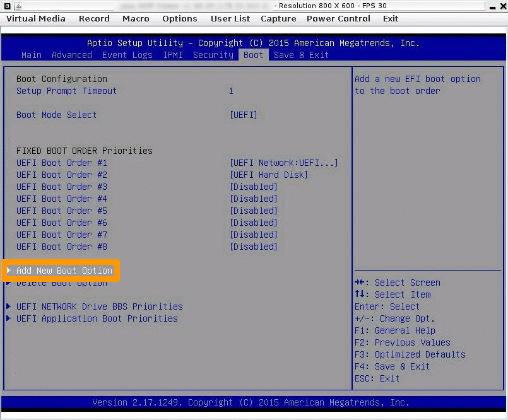Screen dimensions: 508x420
Task: Select the Delete Boot Option entry
Action: pyautogui.click(x=61, y=283)
